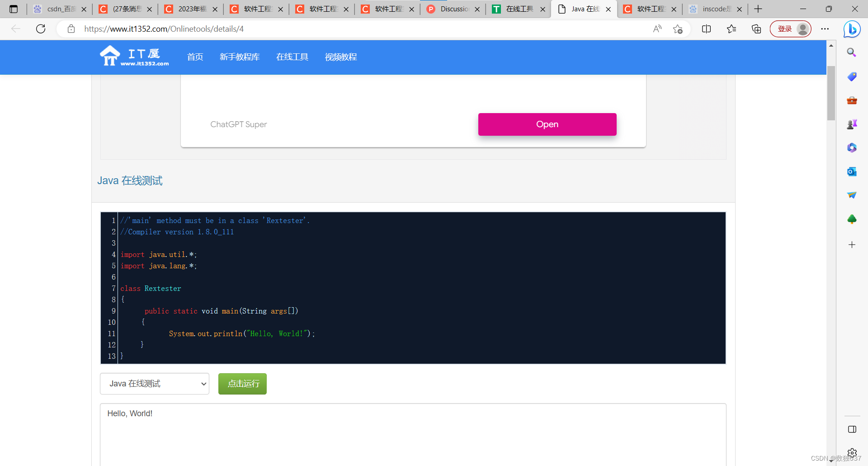Click the page vertical scrollbar thumb

point(831,93)
